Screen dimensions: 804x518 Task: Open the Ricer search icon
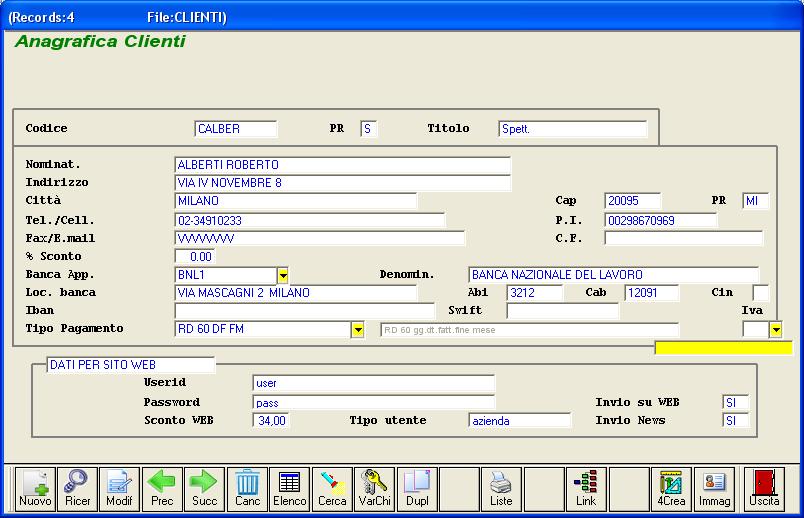(x=77, y=489)
